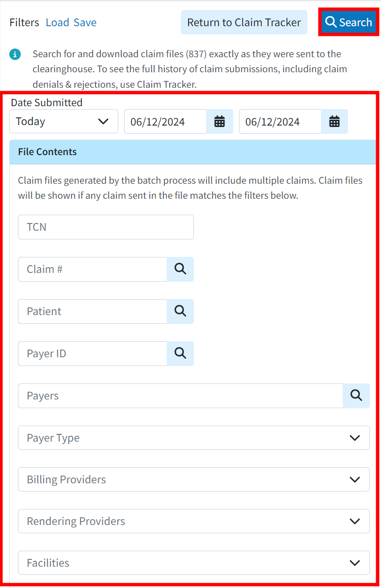This screenshot has height=588, width=381.
Task: Open the Rendering Providers dropdown
Action: pyautogui.click(x=194, y=521)
